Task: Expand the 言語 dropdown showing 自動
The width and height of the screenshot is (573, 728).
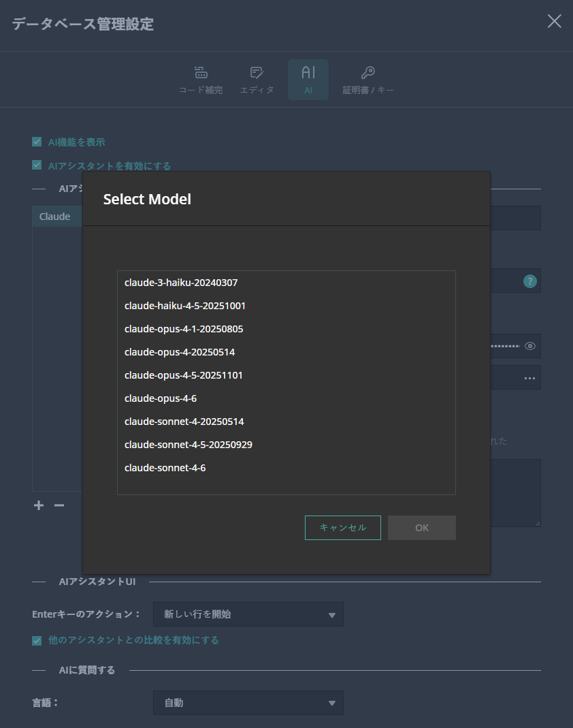Action: coord(248,703)
